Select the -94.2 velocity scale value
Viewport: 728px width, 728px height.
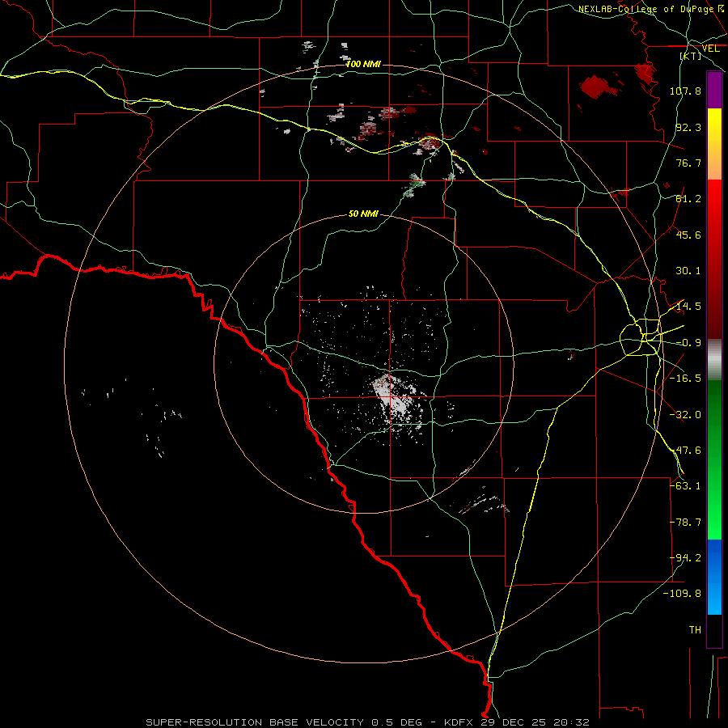tap(685, 558)
